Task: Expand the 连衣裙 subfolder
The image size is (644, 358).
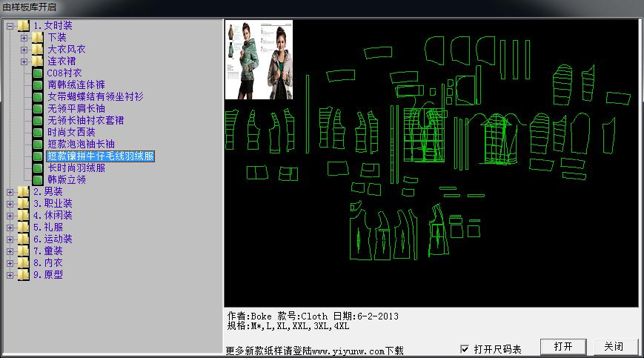Action: tap(24, 62)
